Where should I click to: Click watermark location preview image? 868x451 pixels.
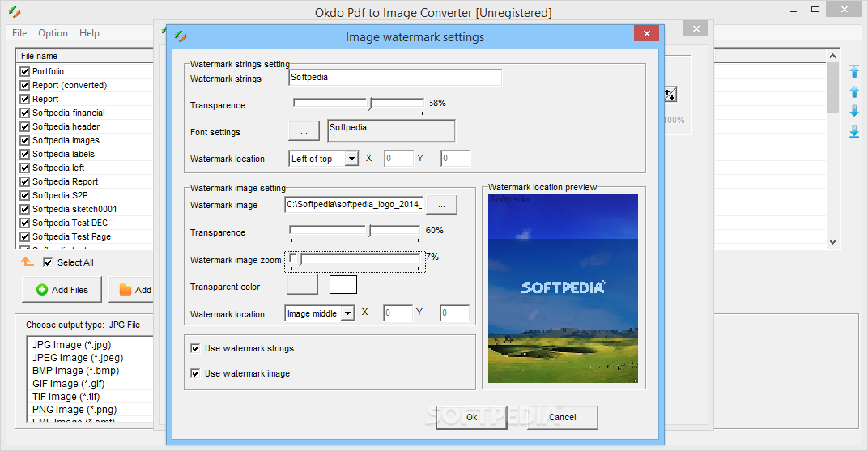563,288
